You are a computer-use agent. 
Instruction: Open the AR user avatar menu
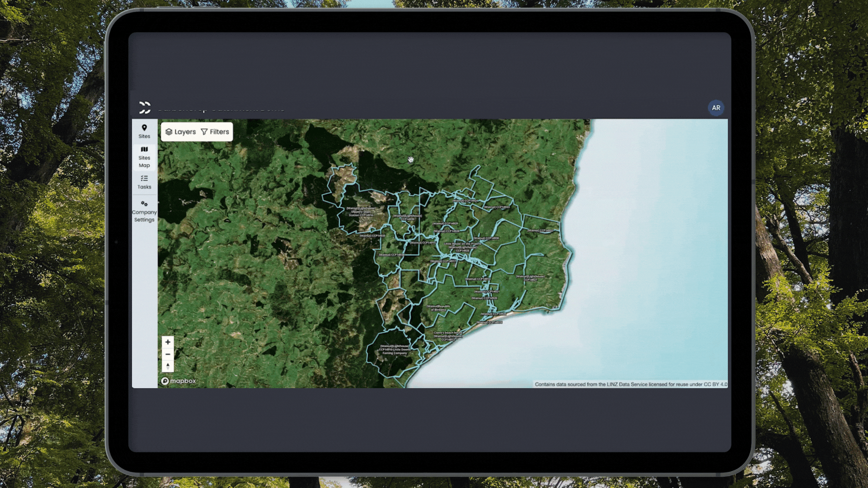[716, 108]
